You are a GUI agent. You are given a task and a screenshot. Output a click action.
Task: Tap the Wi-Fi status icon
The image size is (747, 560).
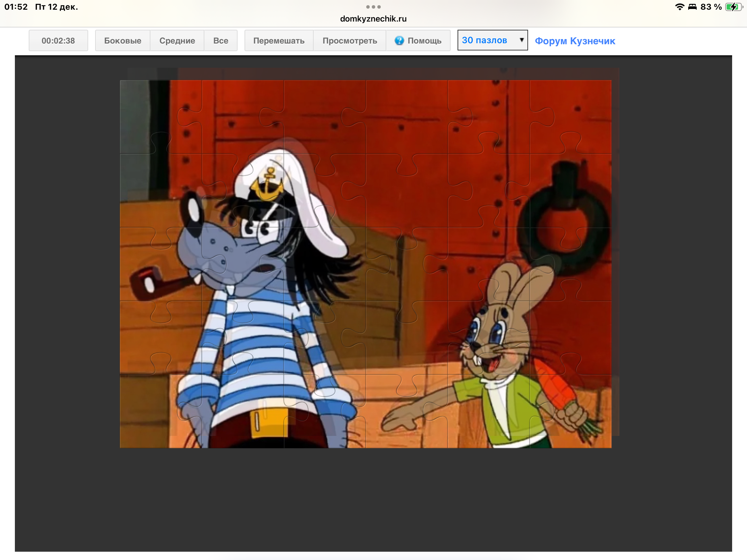(x=680, y=7)
